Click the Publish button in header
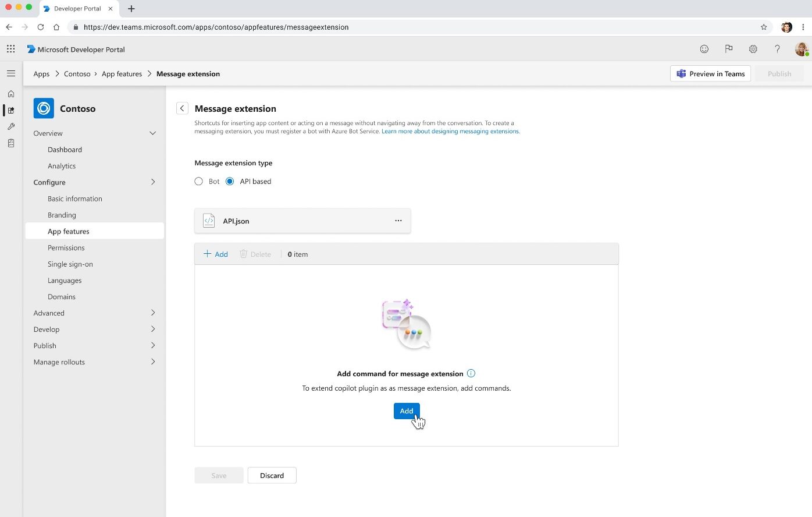Image resolution: width=812 pixels, height=517 pixels. (x=779, y=74)
